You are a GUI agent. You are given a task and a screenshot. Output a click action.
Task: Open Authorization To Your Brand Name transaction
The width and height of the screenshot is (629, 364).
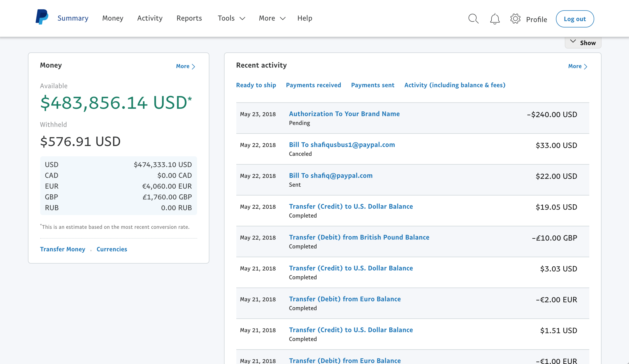coord(344,114)
